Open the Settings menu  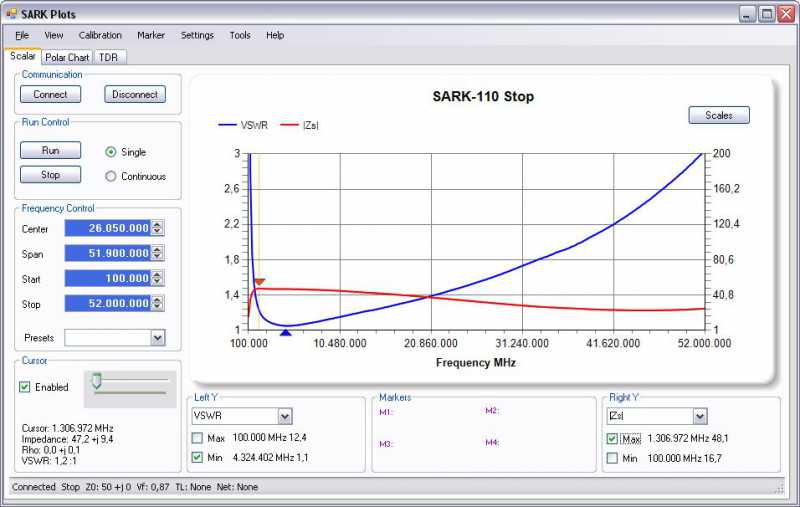point(197,35)
